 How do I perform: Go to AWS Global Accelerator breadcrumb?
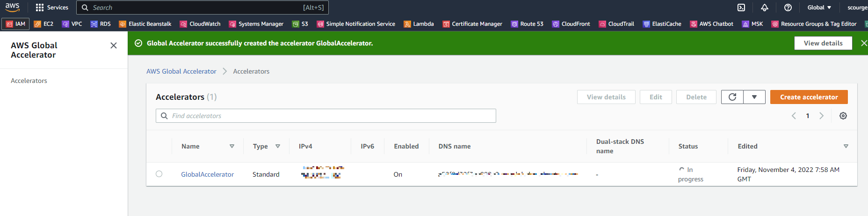click(x=181, y=71)
